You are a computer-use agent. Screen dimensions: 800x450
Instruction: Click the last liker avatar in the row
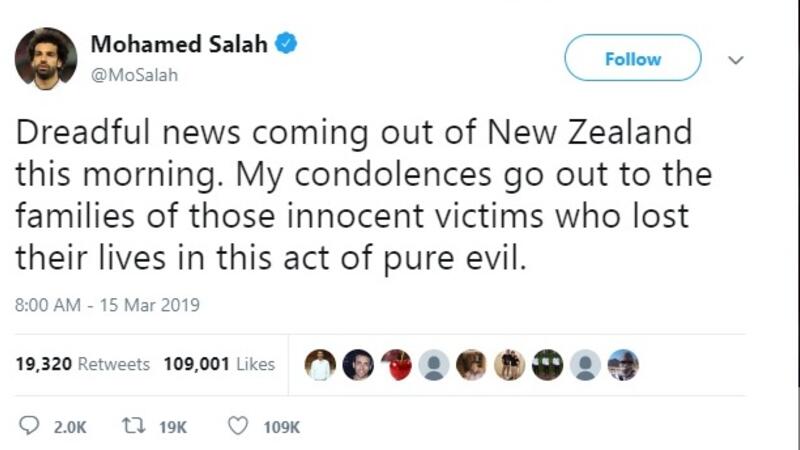(x=622, y=365)
